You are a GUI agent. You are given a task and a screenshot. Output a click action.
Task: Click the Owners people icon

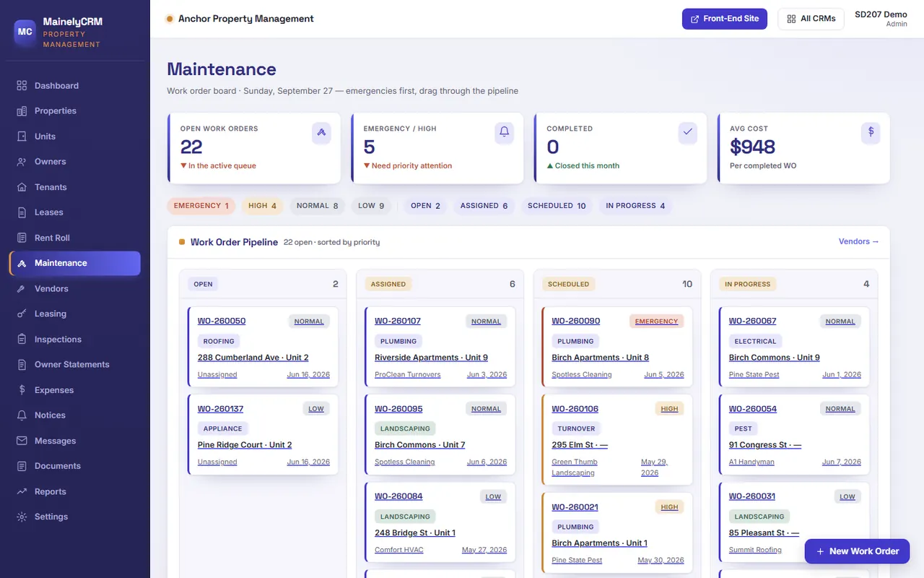(x=22, y=161)
